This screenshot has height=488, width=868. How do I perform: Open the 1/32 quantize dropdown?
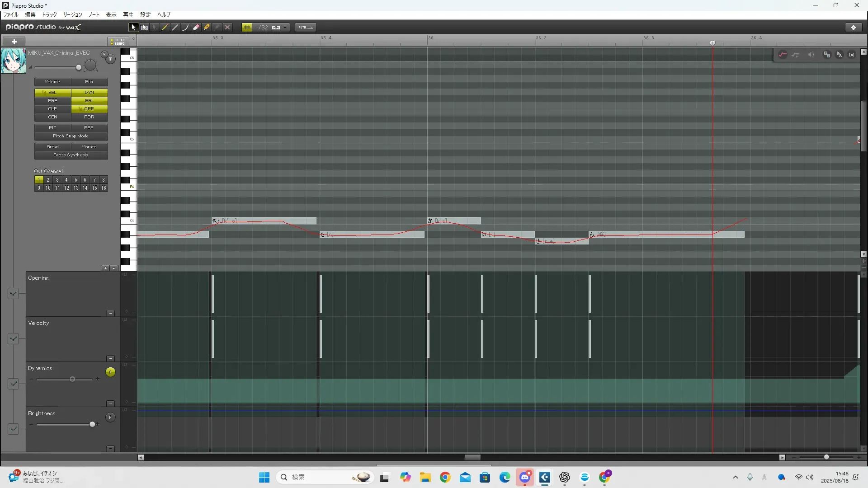(x=285, y=28)
